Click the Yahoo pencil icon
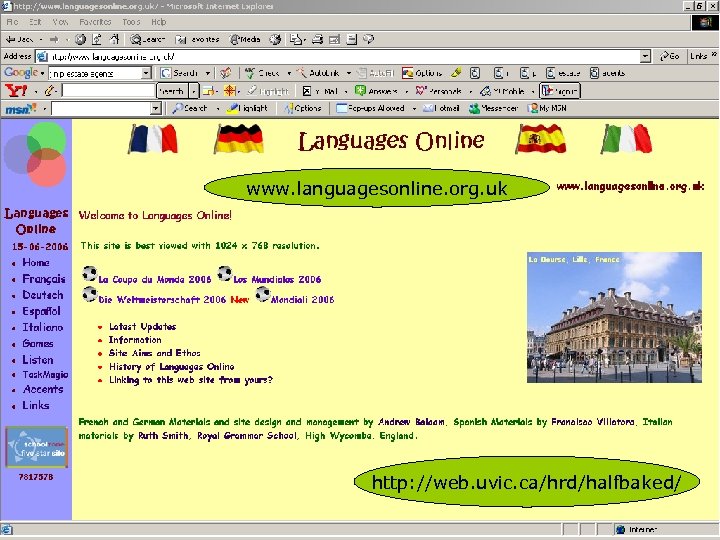Image resolution: width=720 pixels, height=540 pixels. 49,91
